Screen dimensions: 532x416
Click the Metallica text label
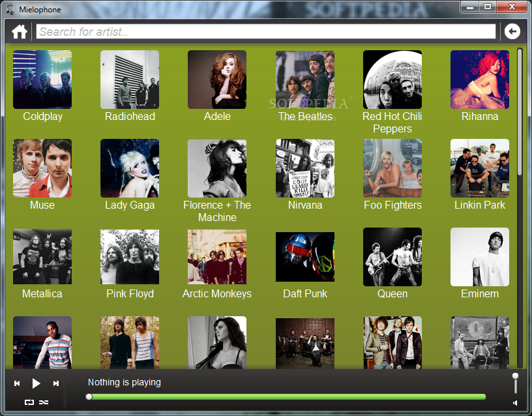tap(42, 293)
